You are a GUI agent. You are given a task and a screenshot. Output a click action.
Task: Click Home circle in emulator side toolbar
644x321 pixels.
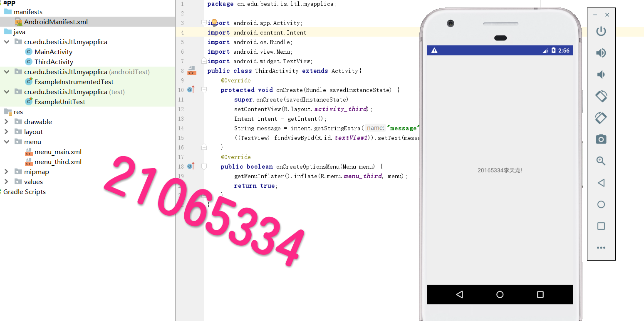pyautogui.click(x=601, y=204)
